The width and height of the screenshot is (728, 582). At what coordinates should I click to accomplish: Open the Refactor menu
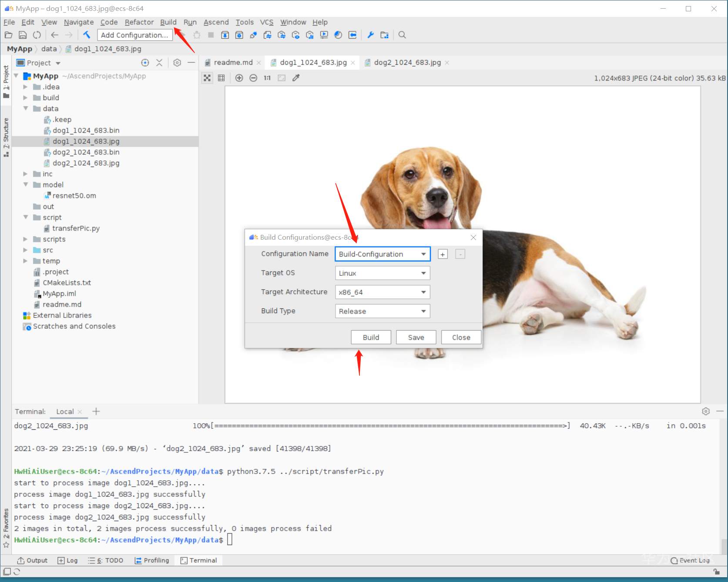pos(139,22)
